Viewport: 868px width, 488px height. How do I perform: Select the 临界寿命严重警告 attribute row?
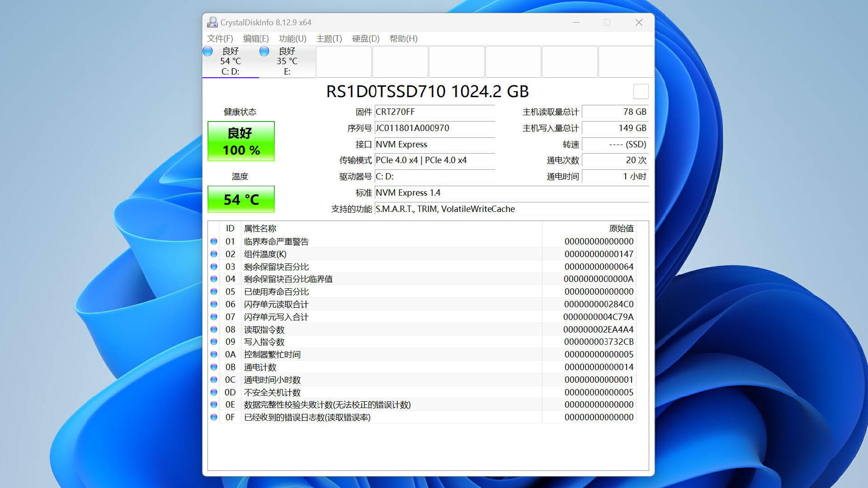(422, 242)
